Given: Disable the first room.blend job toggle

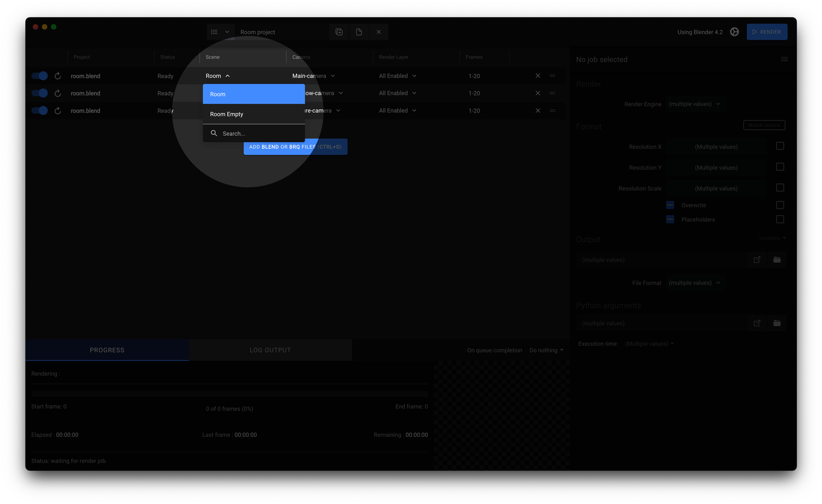Looking at the screenshot, I should pyautogui.click(x=40, y=76).
